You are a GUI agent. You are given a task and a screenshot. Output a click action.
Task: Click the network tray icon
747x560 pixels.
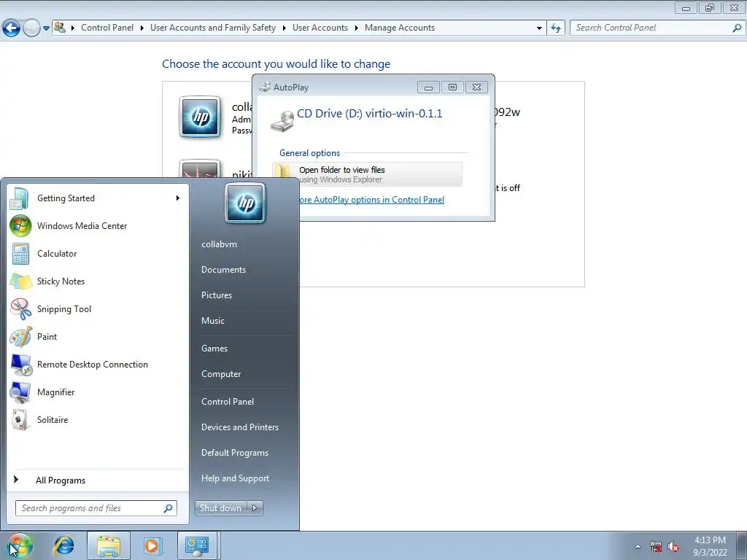click(656, 547)
